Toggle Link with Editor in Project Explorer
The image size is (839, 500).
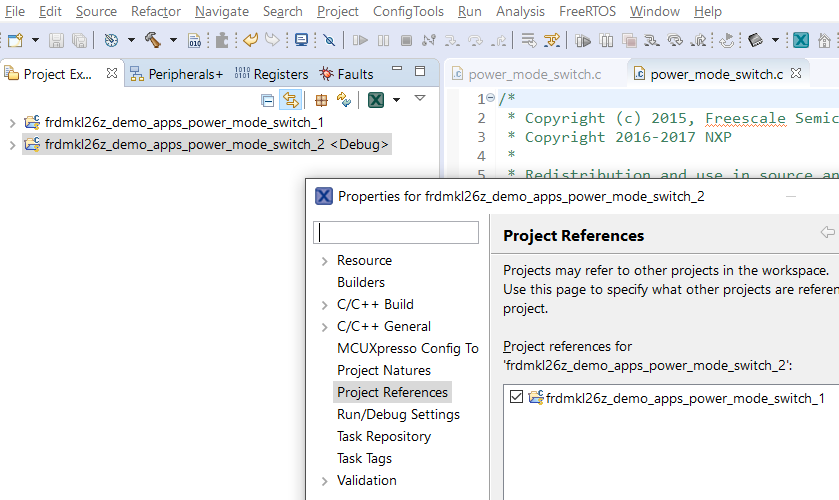point(291,100)
